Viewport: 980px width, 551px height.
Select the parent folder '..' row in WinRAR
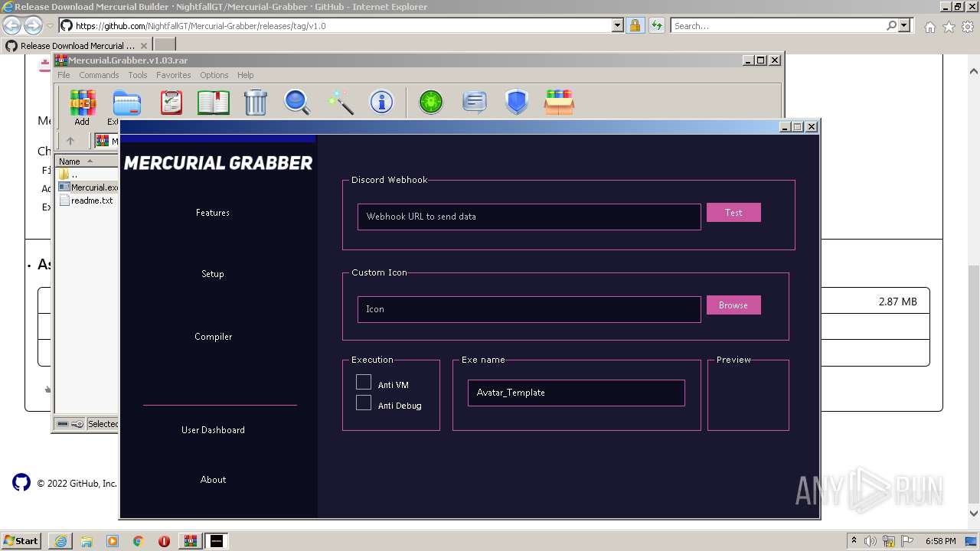[69, 174]
